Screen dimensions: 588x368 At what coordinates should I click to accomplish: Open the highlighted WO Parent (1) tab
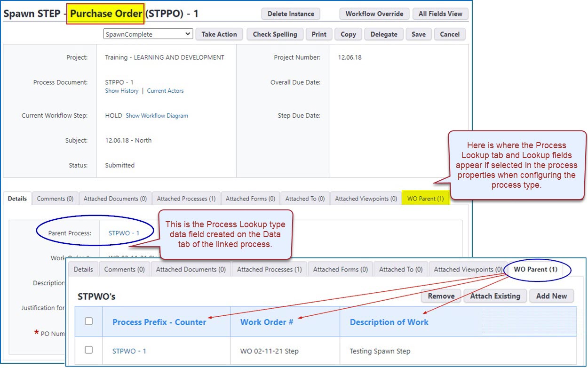coord(425,199)
